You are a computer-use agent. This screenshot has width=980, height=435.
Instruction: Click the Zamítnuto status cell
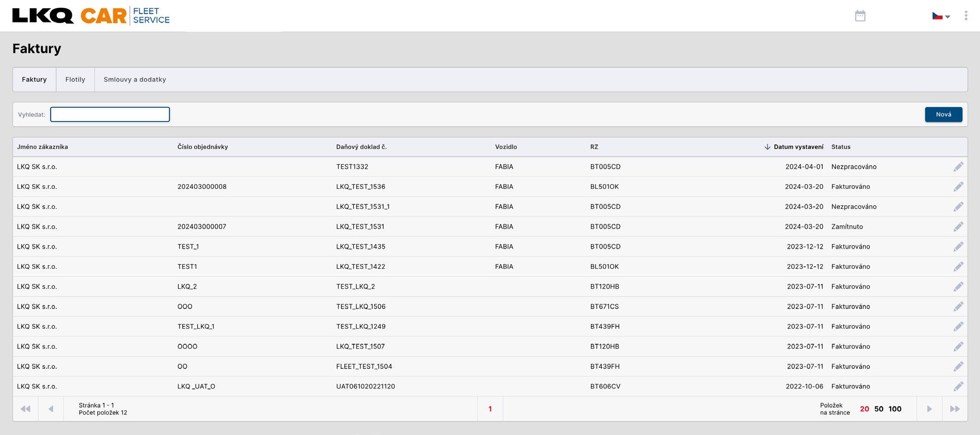[847, 227]
